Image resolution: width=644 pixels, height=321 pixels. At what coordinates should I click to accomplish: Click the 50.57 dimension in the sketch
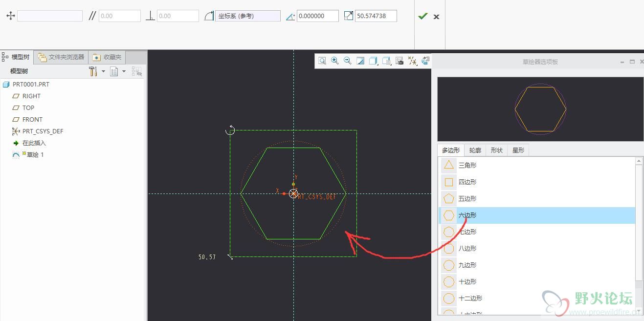pyautogui.click(x=207, y=257)
